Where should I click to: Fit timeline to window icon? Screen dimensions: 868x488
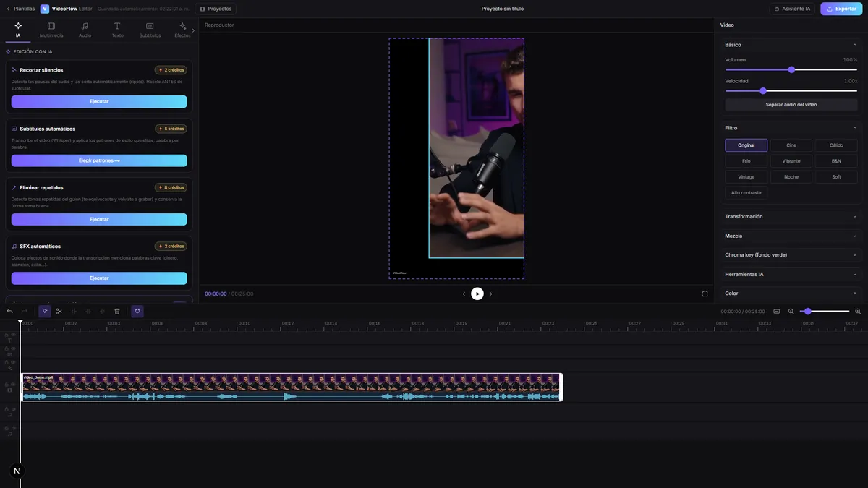[776, 311]
